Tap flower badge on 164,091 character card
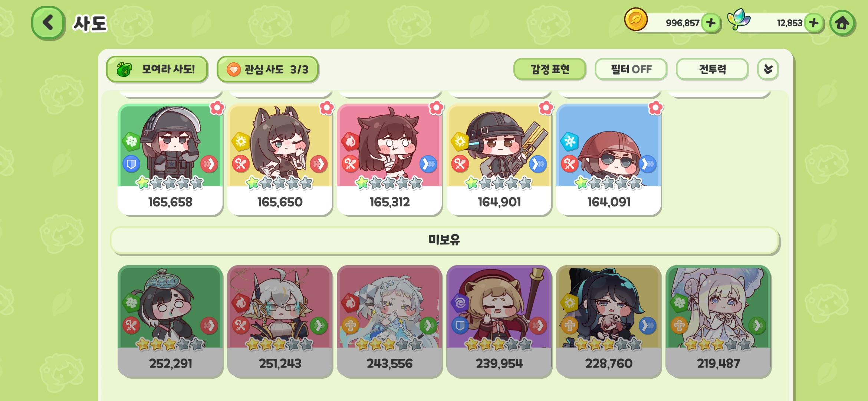Image resolution: width=868 pixels, height=401 pixels. click(655, 108)
